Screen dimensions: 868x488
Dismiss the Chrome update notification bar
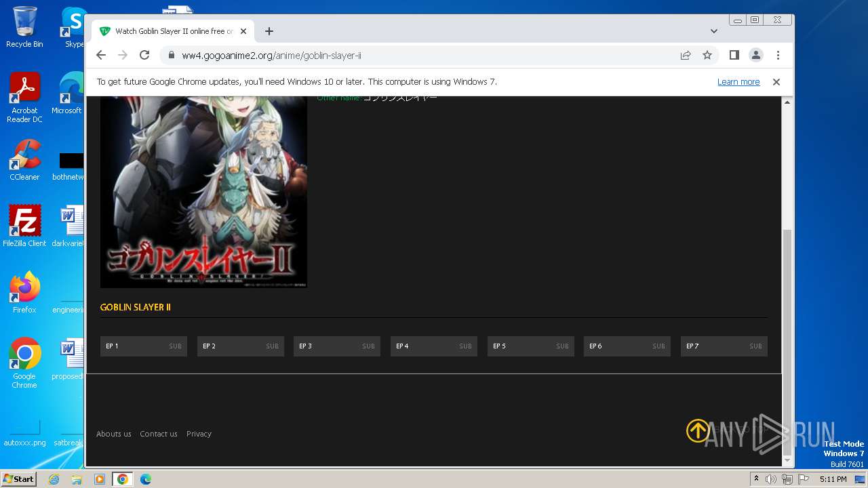[776, 82]
